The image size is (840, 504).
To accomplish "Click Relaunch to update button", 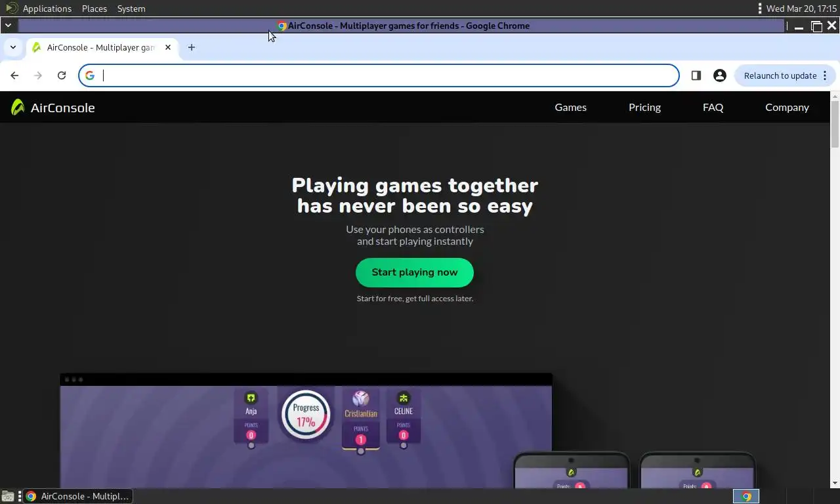I will 785,75.
